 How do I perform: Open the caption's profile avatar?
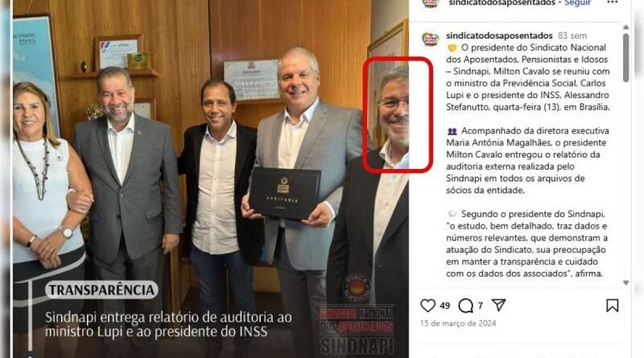click(431, 39)
